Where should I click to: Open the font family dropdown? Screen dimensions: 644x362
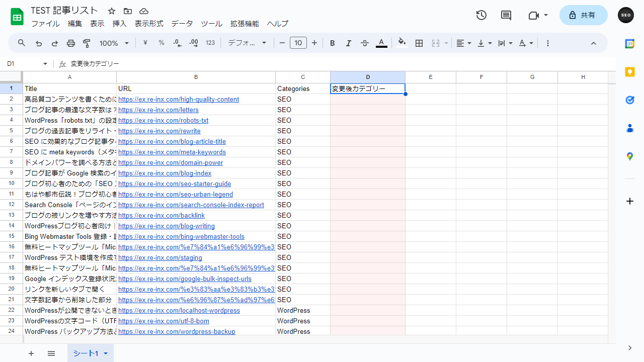coord(247,43)
